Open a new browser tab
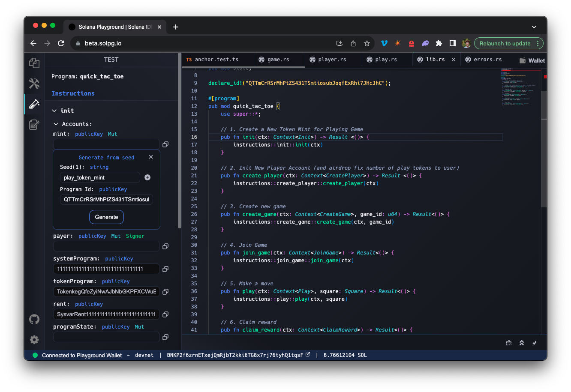The image size is (571, 392). (176, 27)
